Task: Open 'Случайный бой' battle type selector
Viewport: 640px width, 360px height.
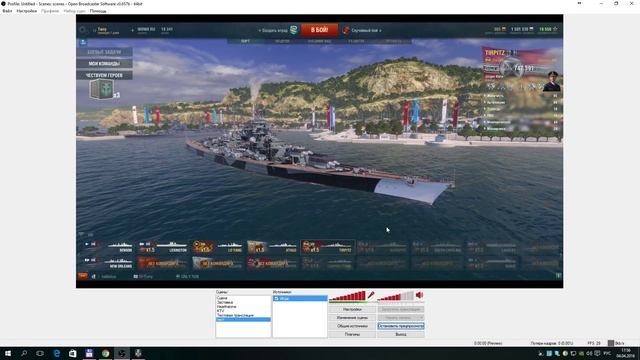Action: (x=363, y=30)
